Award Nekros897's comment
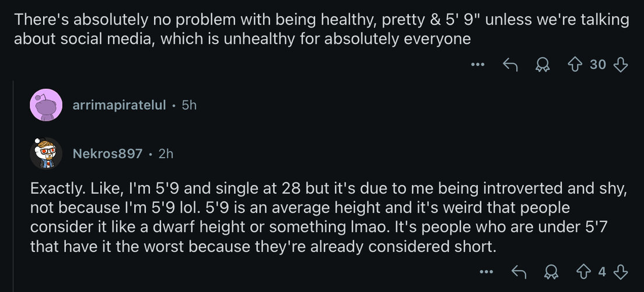 coord(552,272)
